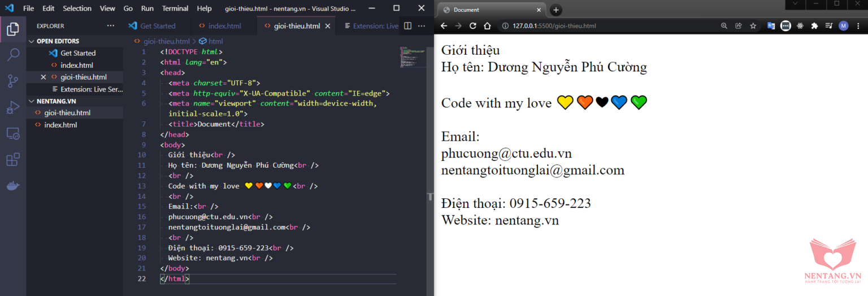Open Remote Explorer icon in activity bar

tap(13, 134)
